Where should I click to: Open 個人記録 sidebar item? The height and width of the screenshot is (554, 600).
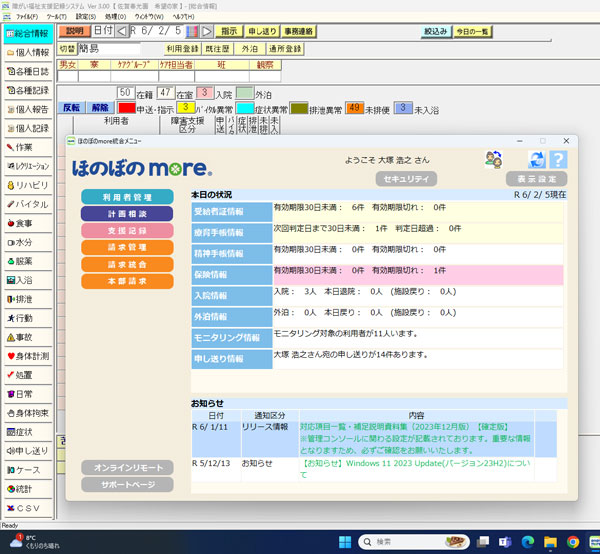tap(28, 128)
